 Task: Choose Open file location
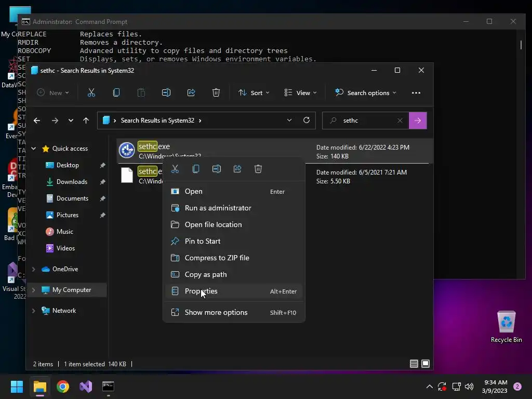pyautogui.click(x=234, y=224)
